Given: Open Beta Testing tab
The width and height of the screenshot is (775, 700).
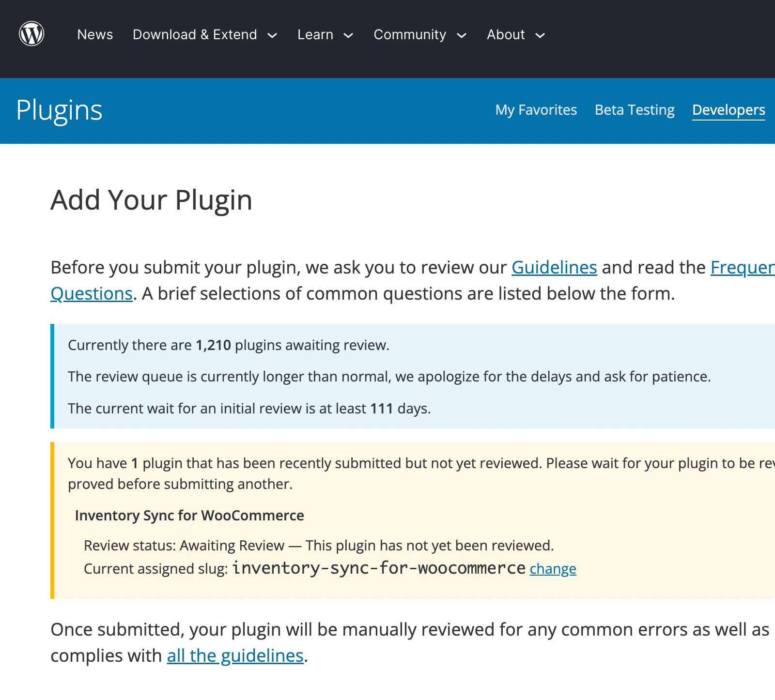Looking at the screenshot, I should pyautogui.click(x=635, y=110).
